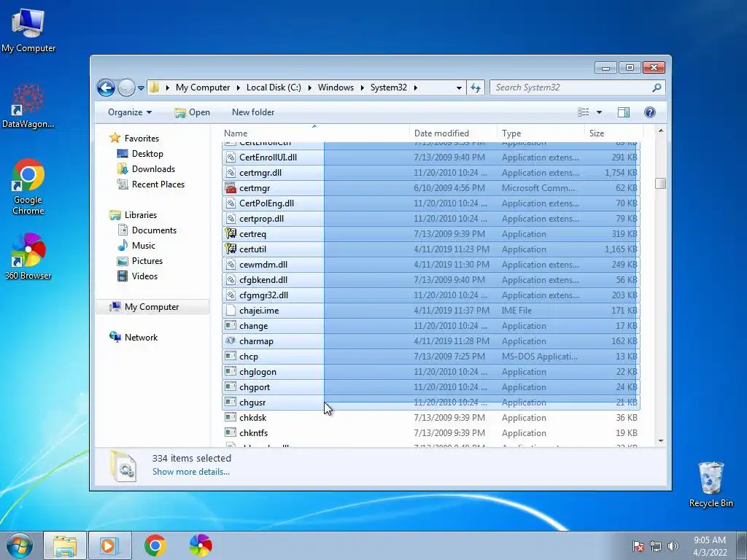The image size is (747, 560).
Task: Open 360 Browser desktop shortcut
Action: 28,257
